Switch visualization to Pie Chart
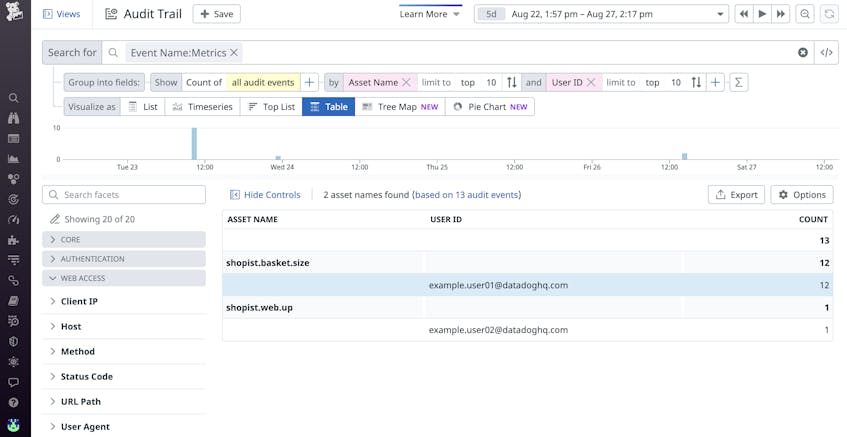Viewport: 847px width, 437px height. (x=490, y=106)
